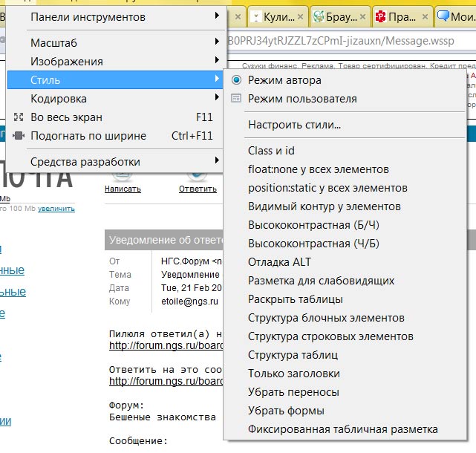This screenshot has width=476, height=453.
Task: Click the favicon of the Брау tab
Action: (319, 16)
